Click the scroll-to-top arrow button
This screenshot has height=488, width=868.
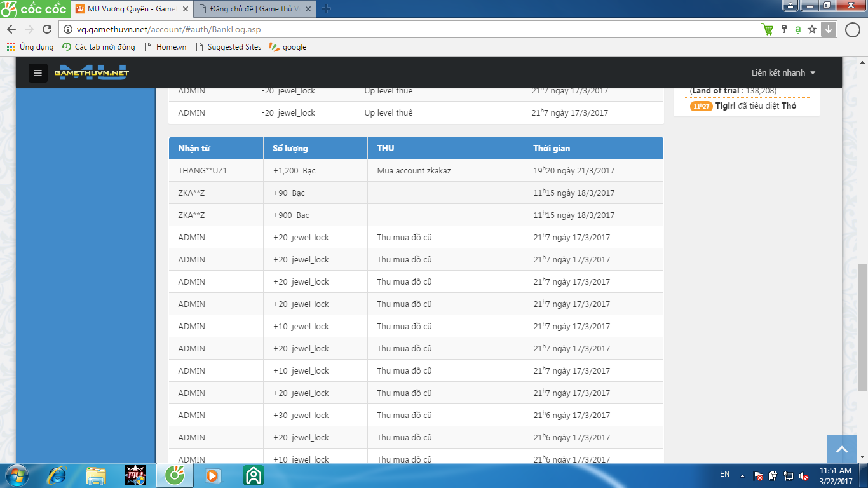pos(841,449)
